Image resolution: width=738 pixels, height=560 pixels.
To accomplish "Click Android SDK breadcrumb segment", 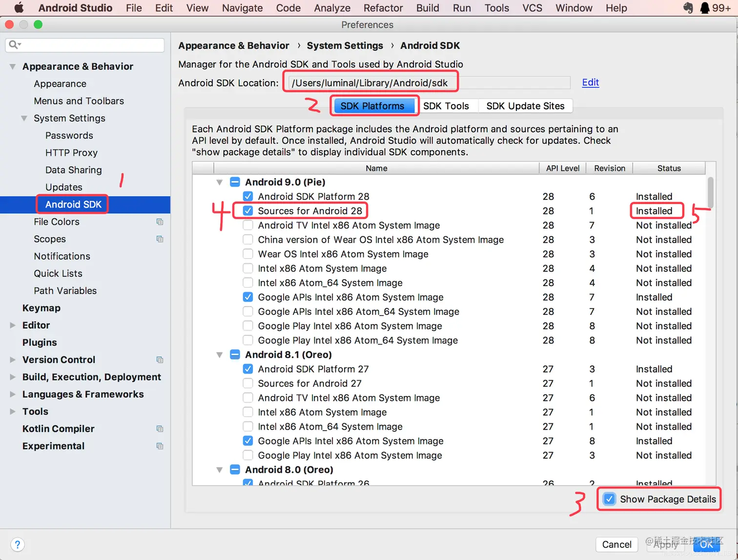I will [x=430, y=45].
